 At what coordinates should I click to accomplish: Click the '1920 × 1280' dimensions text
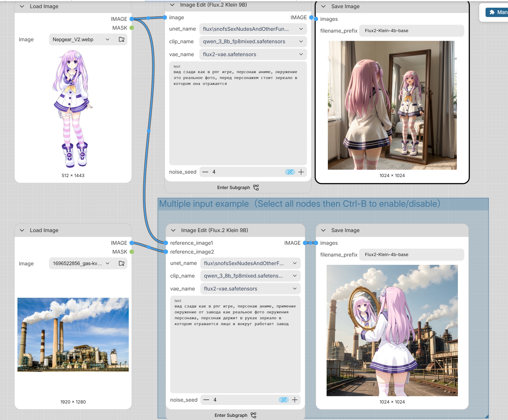point(73,402)
